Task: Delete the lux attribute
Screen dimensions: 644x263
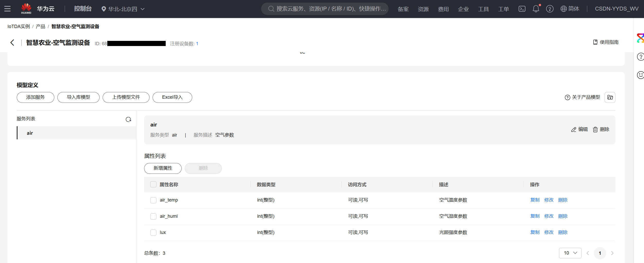Action: point(563,232)
